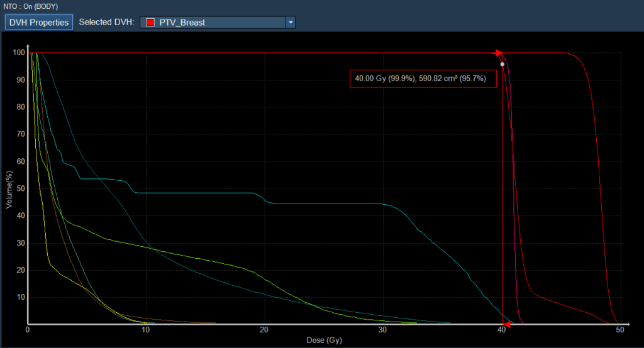644x348 pixels.
Task: Click the Volume(%) axis title
Action: click(x=10, y=188)
